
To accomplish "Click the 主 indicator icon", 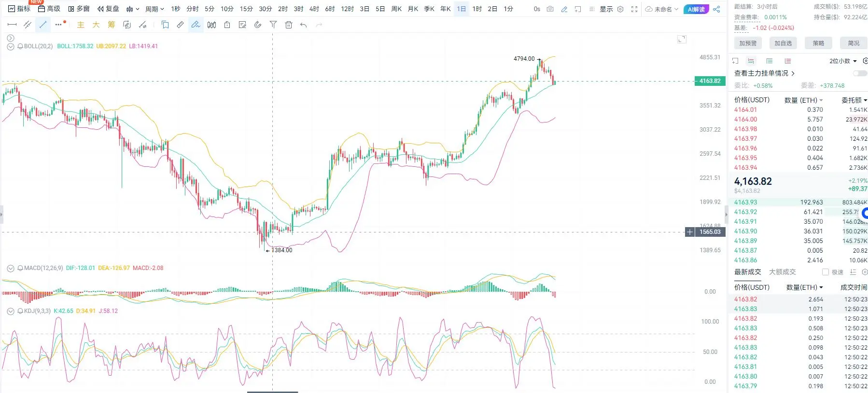I will (81, 25).
